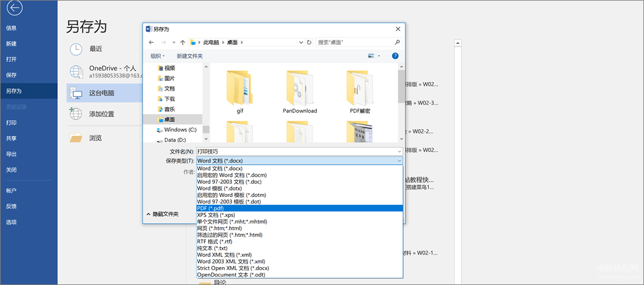
Task: Click 此电脑 in the address path
Action: [210, 42]
